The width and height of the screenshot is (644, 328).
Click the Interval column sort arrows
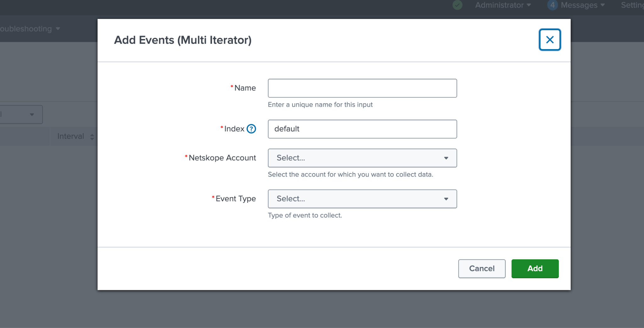[92, 137]
